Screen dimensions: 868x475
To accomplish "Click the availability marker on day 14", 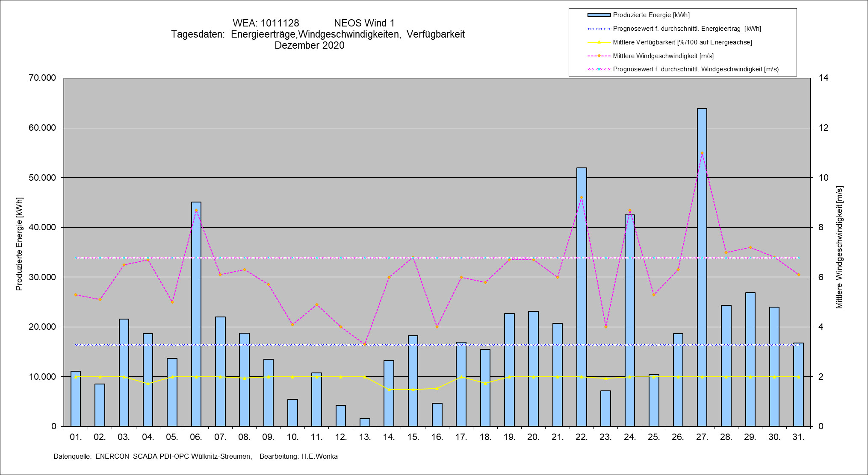I will tap(389, 390).
